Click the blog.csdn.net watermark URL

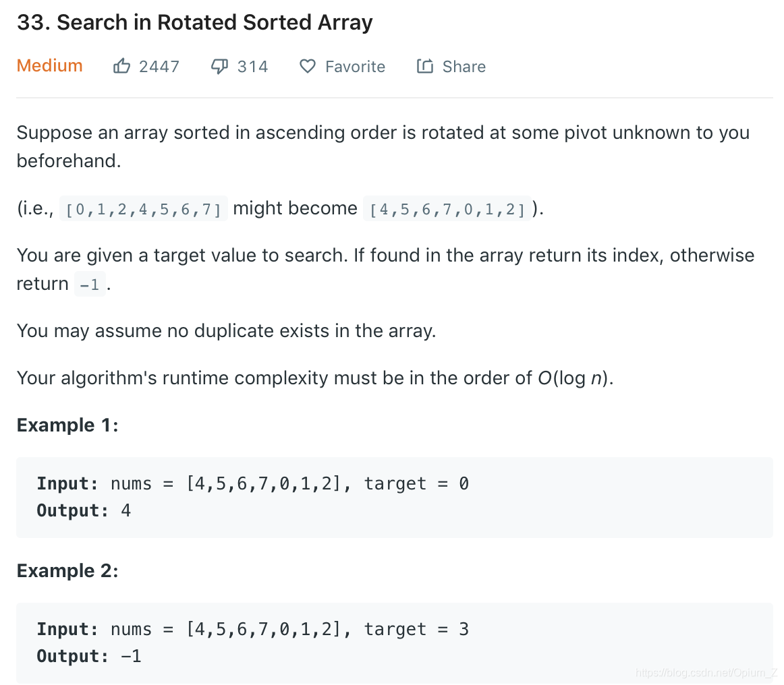[706, 672]
